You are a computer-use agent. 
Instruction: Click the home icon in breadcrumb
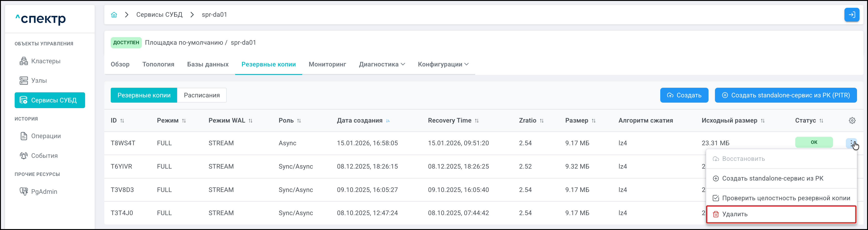114,15
